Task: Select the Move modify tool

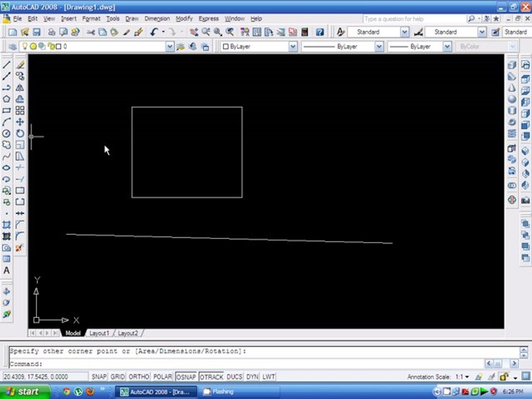Action: 20,122
